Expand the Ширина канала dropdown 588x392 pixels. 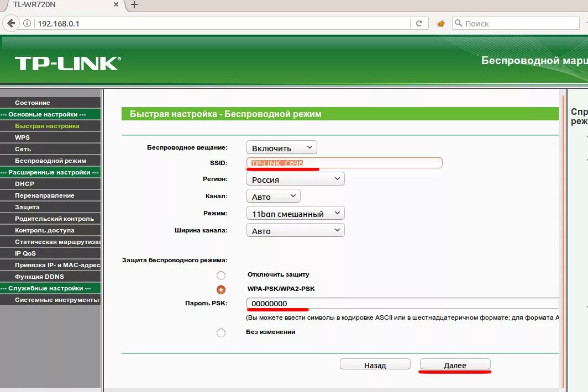296,230
